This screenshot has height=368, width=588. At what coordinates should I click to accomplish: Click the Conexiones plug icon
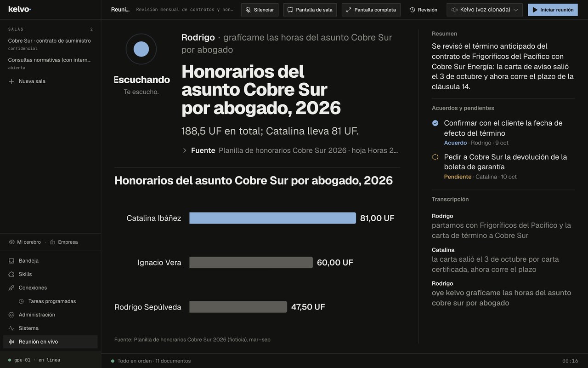point(11,288)
